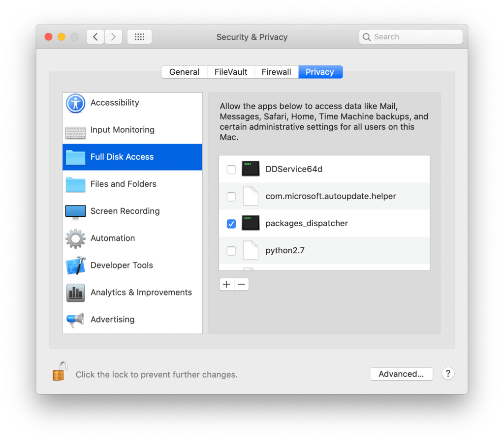Viewport: 504px width, 442px height.
Task: Remove selected app with minus button
Action: [241, 284]
